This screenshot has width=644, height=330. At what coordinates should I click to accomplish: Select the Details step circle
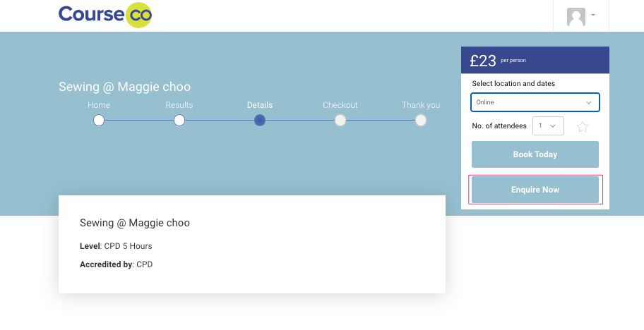click(260, 120)
